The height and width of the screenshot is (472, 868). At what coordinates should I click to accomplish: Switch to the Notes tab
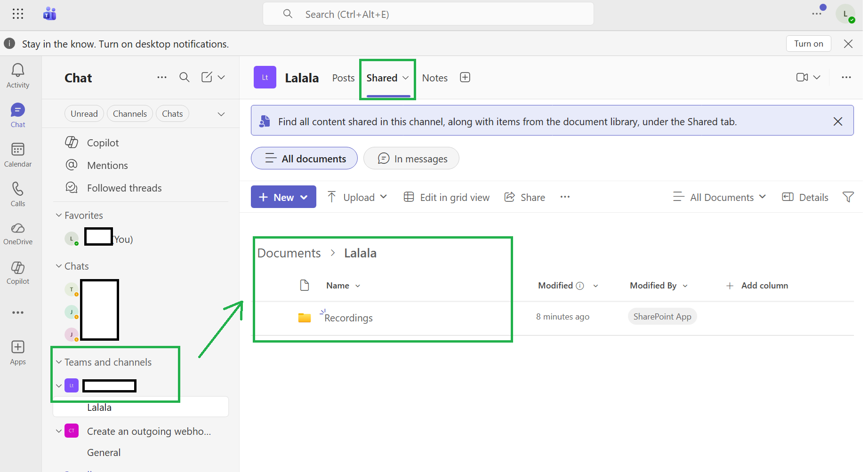point(434,78)
